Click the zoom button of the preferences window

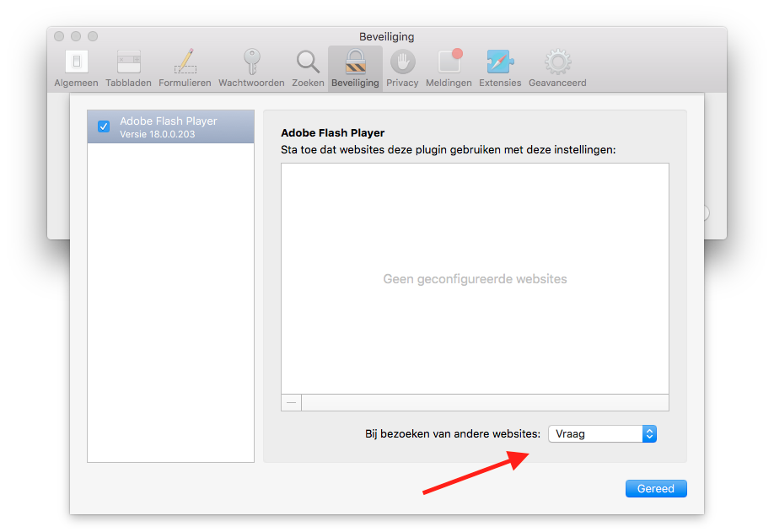[93, 36]
